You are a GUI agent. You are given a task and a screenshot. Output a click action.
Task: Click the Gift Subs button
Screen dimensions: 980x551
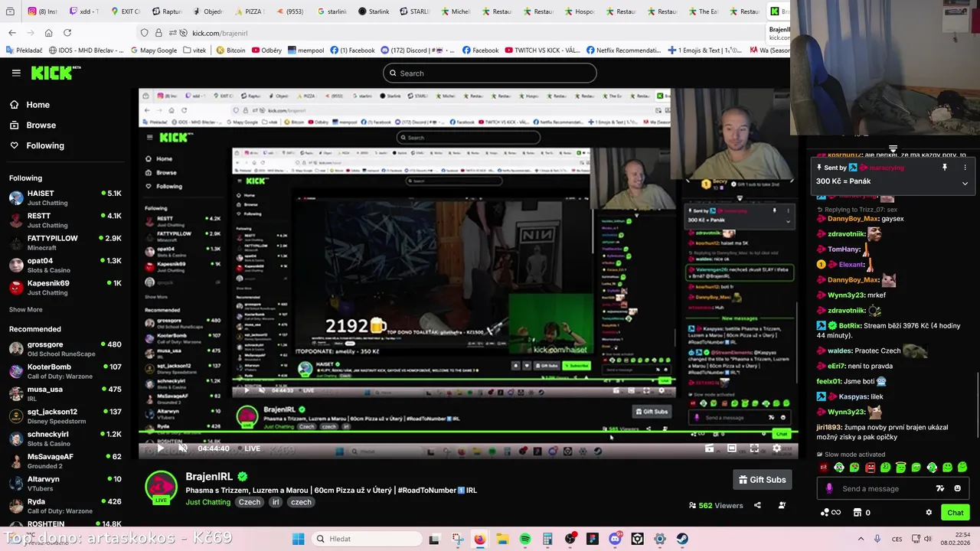762,480
